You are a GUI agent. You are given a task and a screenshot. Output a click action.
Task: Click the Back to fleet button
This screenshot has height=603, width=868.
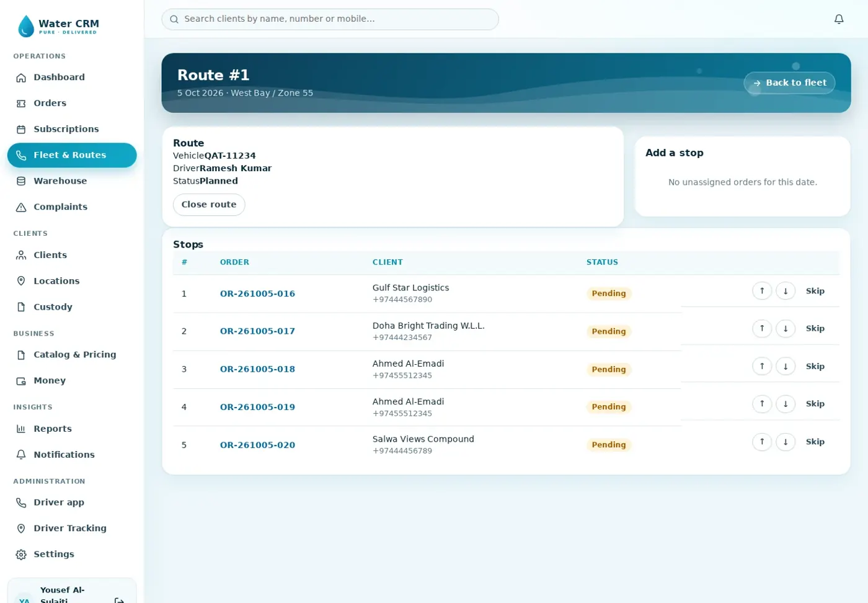point(789,83)
